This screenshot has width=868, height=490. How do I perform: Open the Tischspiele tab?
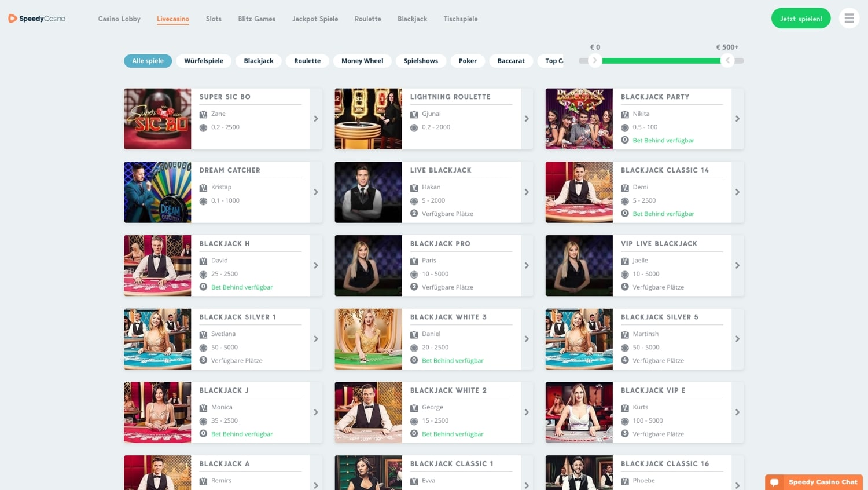coord(461,19)
